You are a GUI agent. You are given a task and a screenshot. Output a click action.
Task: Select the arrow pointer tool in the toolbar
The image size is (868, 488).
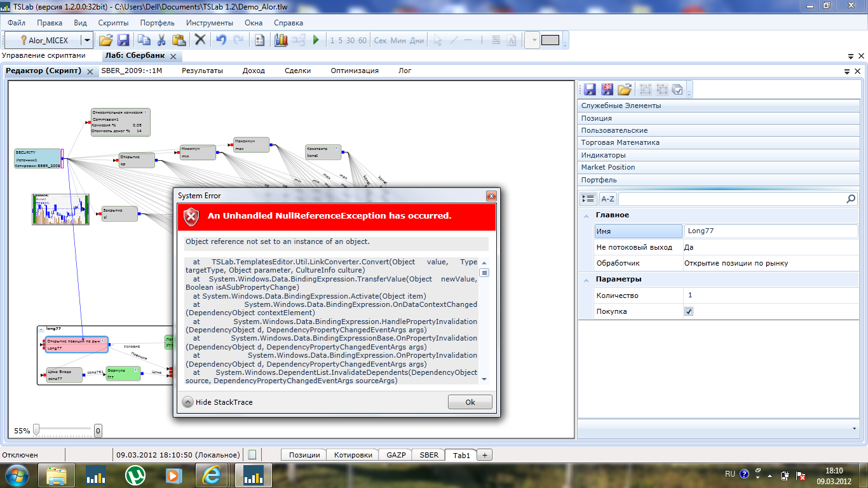pyautogui.click(x=438, y=40)
